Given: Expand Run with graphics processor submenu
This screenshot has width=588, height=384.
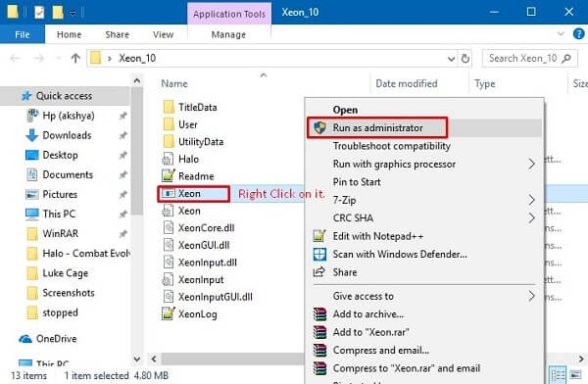Looking at the screenshot, I should click(531, 164).
